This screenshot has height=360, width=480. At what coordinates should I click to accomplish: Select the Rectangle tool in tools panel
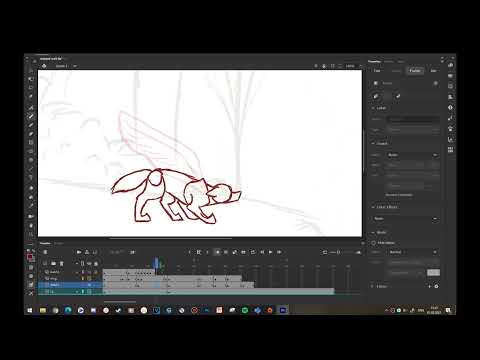pos(31,142)
